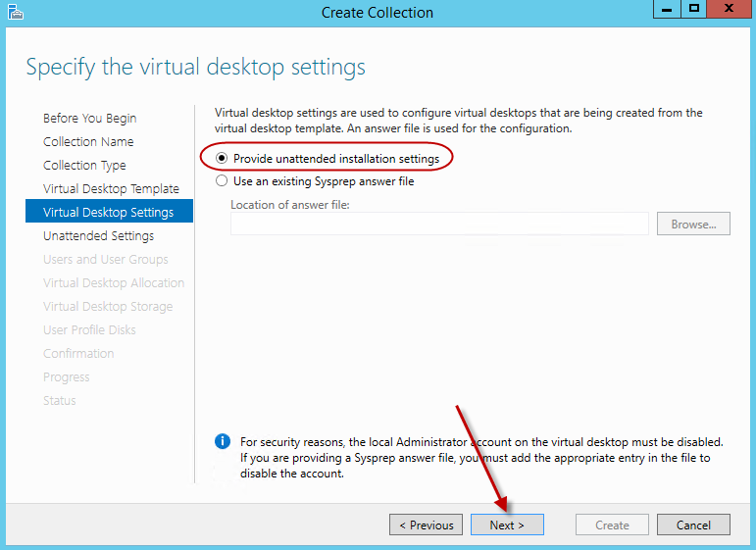Maximize the Create Collection window

click(694, 10)
